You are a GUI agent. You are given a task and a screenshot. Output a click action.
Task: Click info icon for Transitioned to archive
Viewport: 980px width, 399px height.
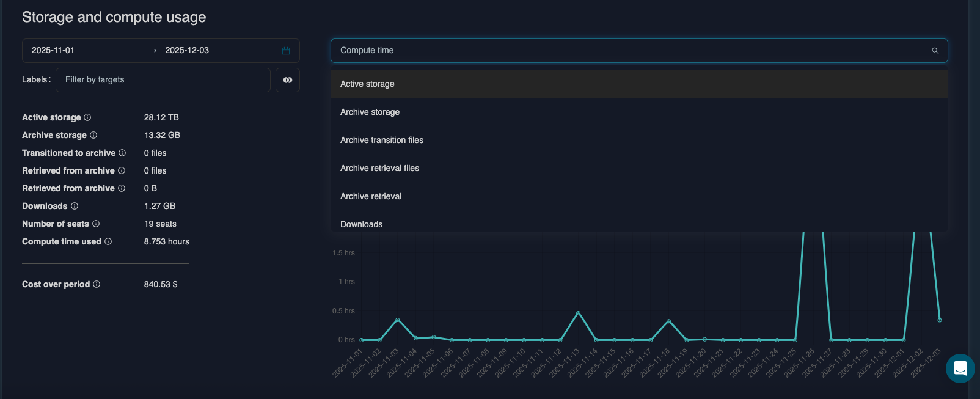[122, 153]
